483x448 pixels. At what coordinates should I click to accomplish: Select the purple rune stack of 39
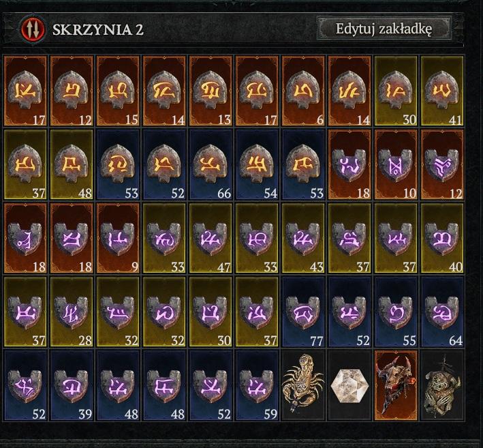coord(72,385)
